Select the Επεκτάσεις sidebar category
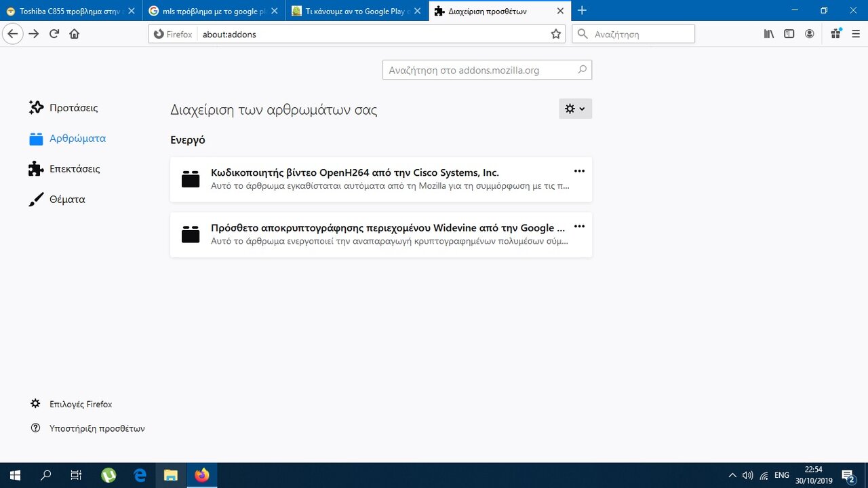Image resolution: width=868 pixels, height=488 pixels. tap(64, 169)
